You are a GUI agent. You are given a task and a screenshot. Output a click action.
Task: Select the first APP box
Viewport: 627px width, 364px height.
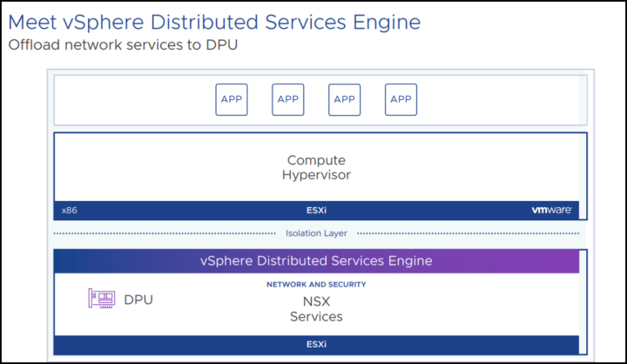[232, 99]
